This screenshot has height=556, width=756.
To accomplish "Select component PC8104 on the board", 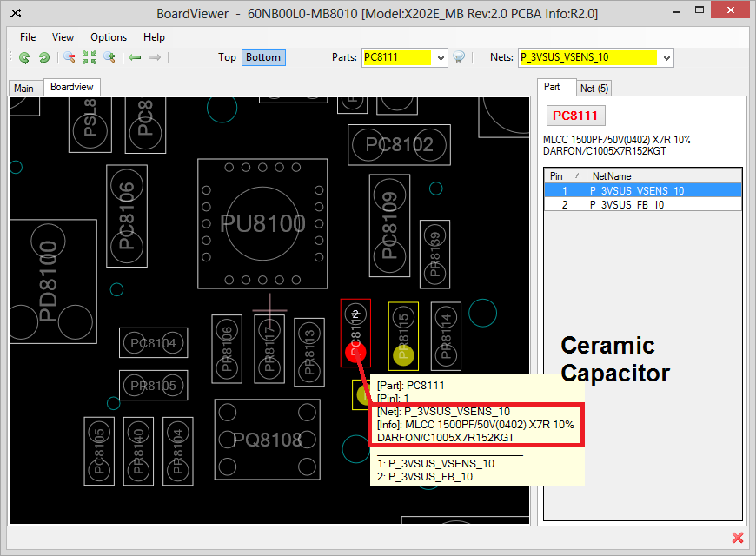I will pos(153,343).
